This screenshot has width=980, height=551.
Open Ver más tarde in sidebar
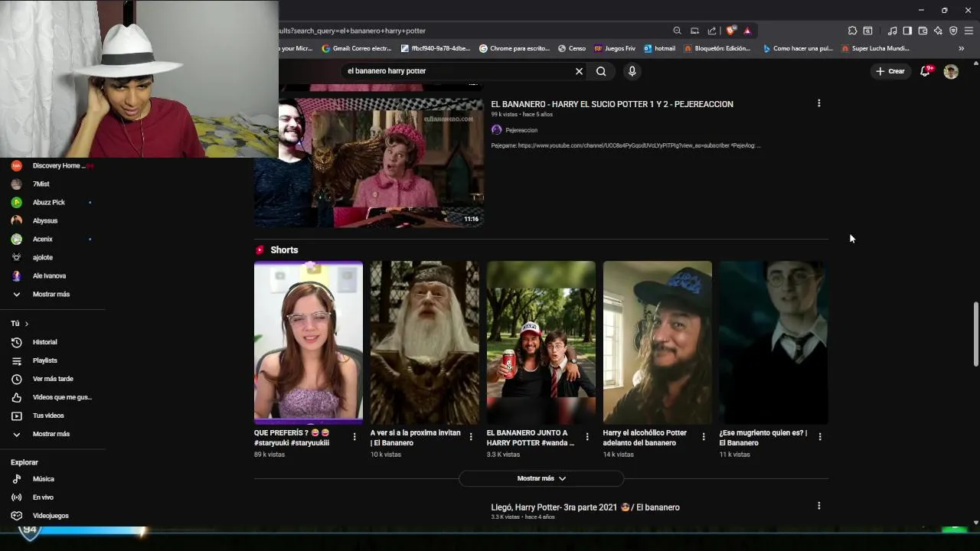(x=52, y=379)
